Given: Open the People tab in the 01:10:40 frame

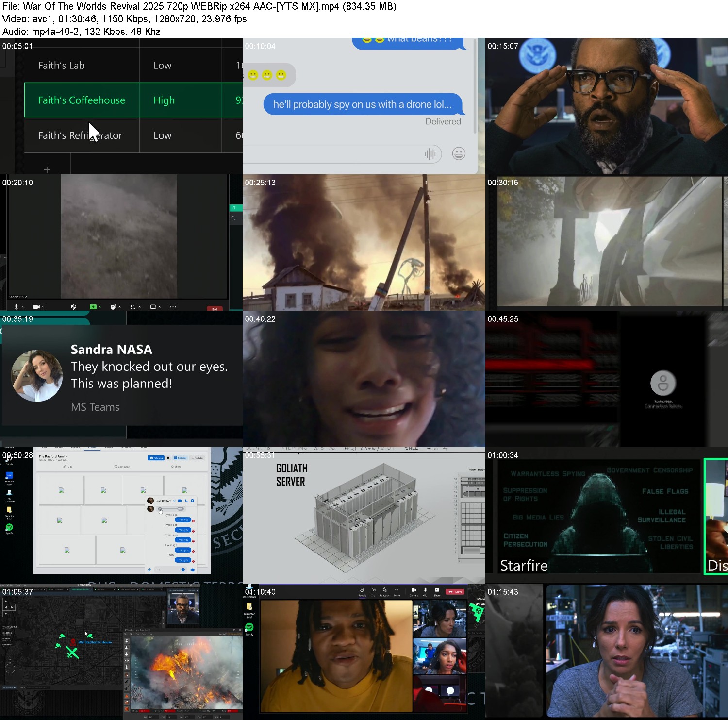Looking at the screenshot, I should pyautogui.click(x=362, y=592).
